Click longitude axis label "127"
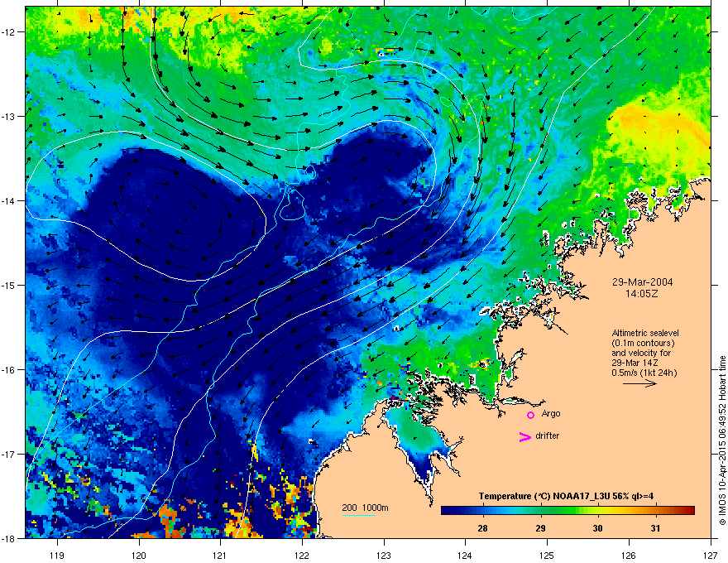The height and width of the screenshot is (563, 728). pos(711,555)
